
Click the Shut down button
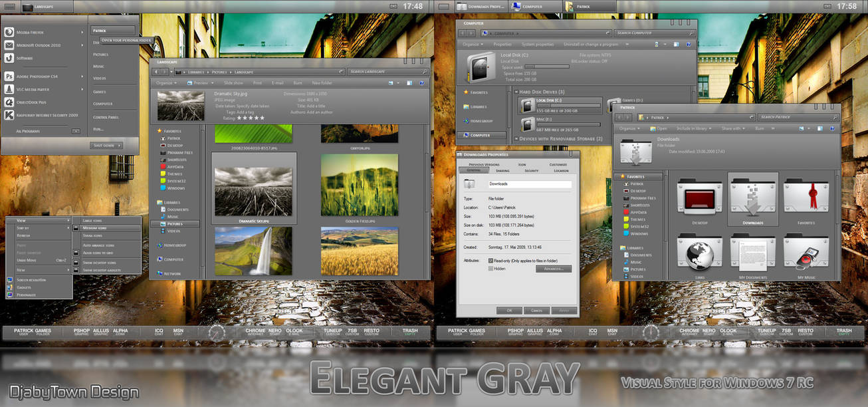[108, 145]
